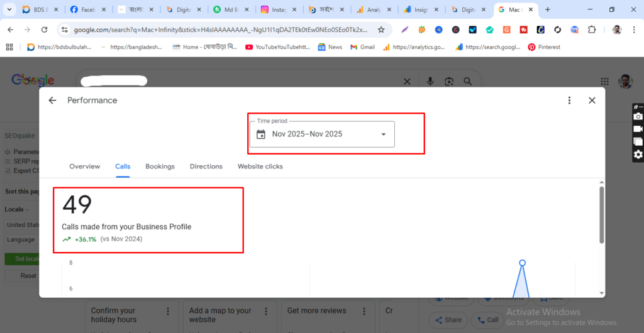Open the Google apps grid
The image size is (644, 333).
(604, 81)
